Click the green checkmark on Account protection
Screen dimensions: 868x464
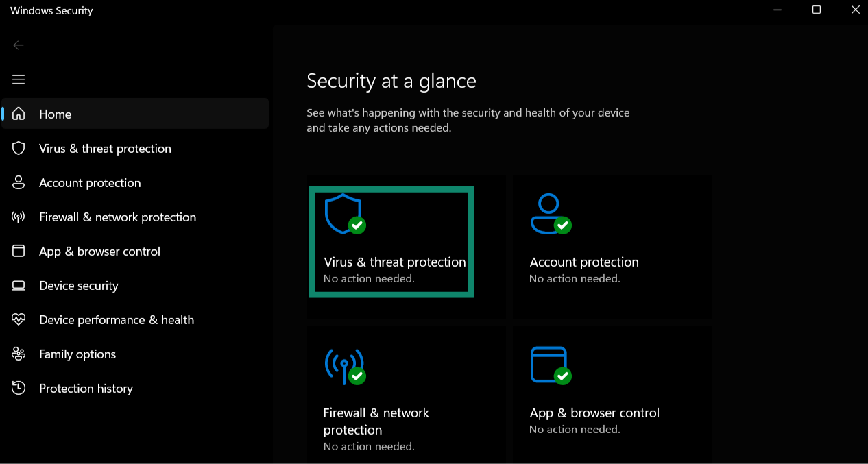pyautogui.click(x=563, y=225)
